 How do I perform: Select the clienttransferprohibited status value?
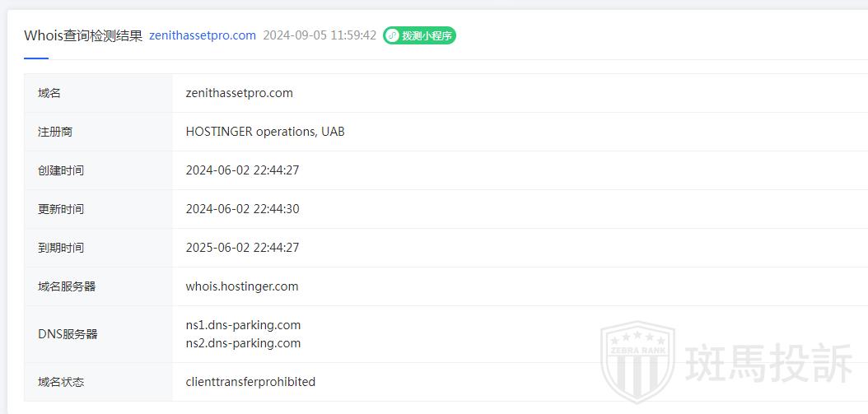250,382
